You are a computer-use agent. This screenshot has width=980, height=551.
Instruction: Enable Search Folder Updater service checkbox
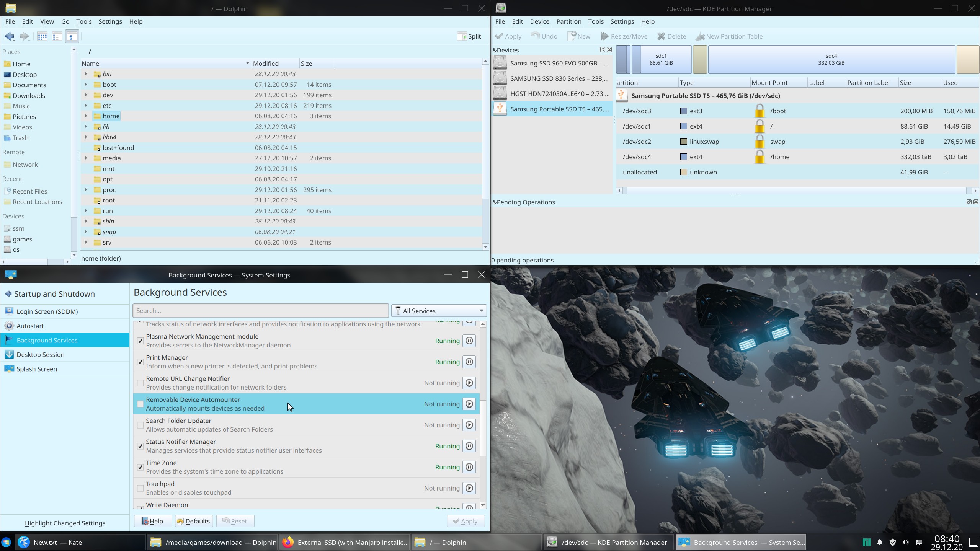tap(140, 424)
